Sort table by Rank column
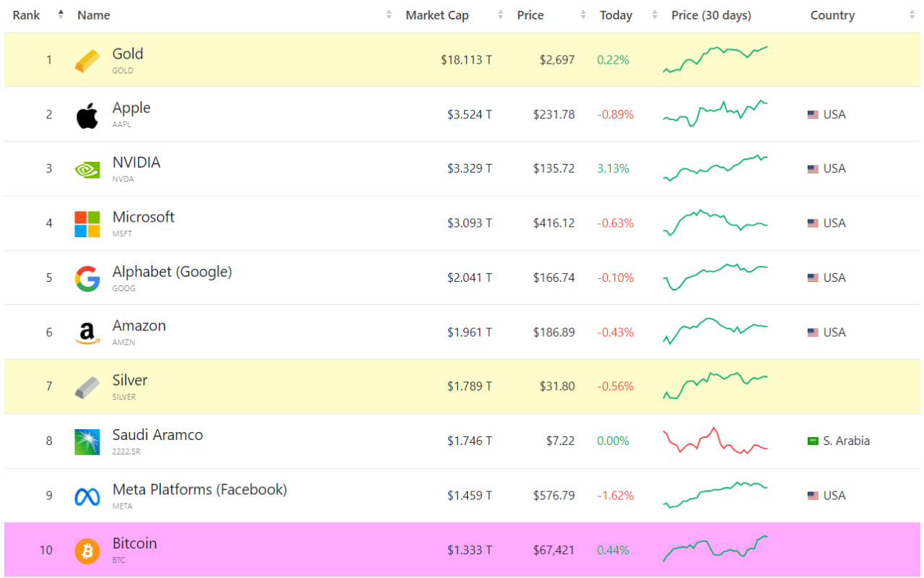 26,15
